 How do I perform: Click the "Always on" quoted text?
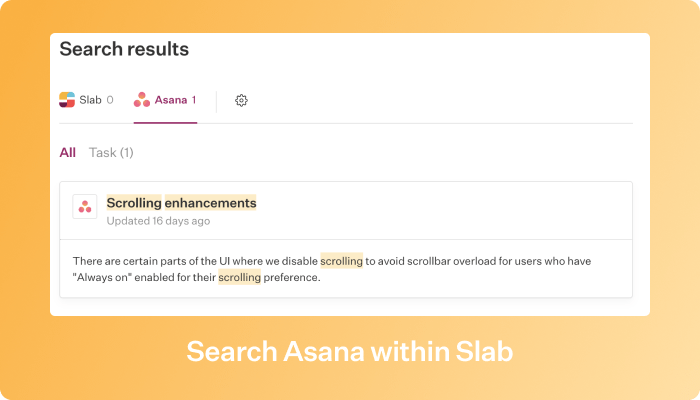pyautogui.click(x=102, y=277)
